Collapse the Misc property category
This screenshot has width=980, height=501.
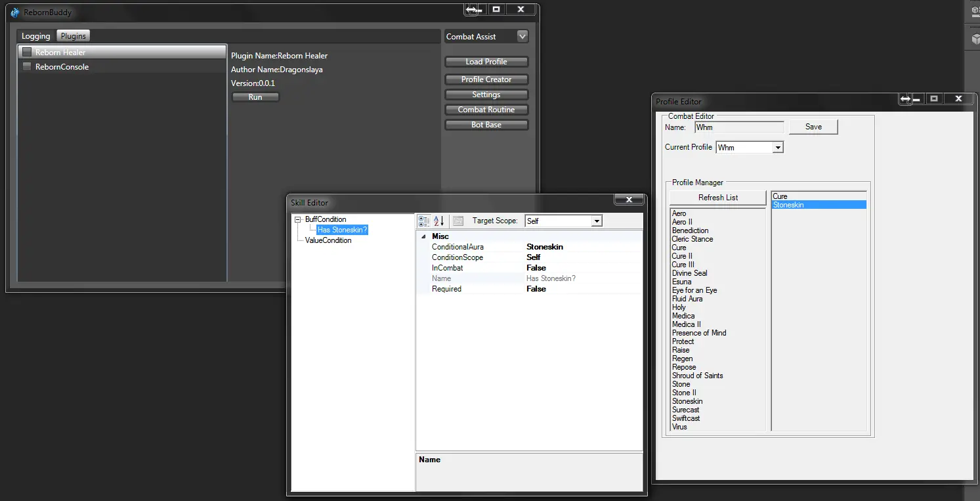pos(423,236)
